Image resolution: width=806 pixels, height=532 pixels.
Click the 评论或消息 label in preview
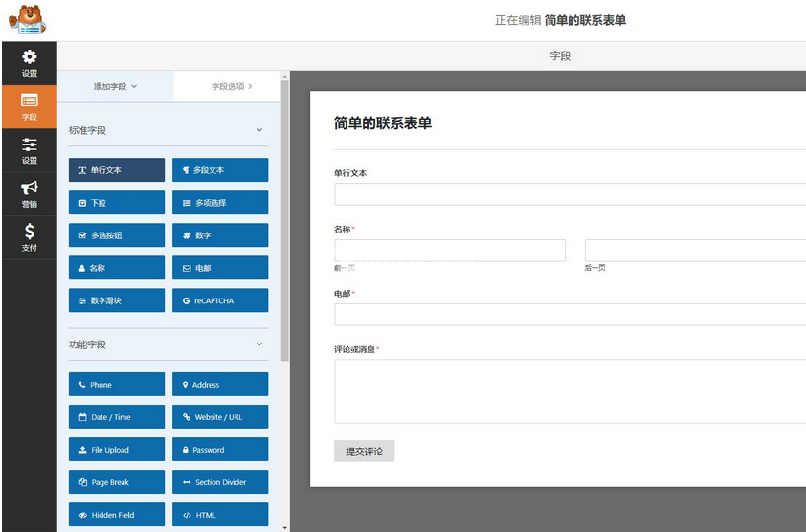click(x=355, y=349)
